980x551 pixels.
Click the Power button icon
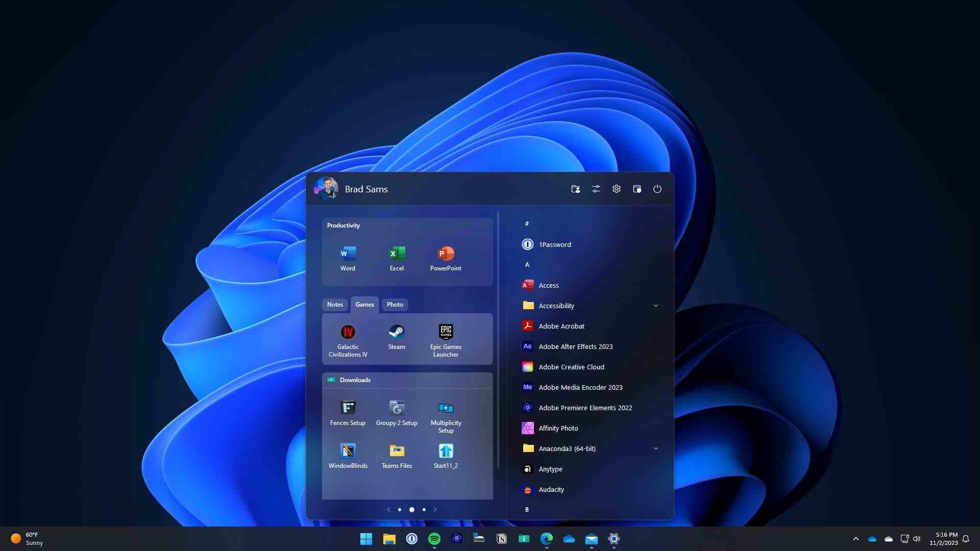656,189
